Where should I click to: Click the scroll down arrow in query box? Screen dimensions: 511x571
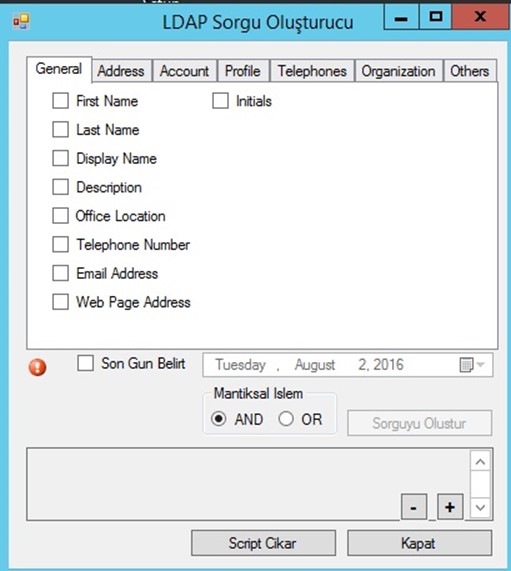point(480,507)
